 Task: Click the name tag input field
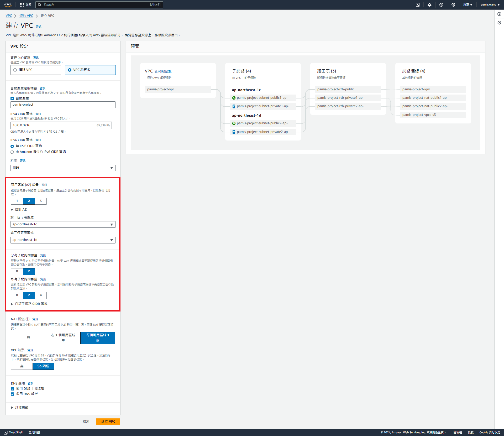[x=63, y=105]
